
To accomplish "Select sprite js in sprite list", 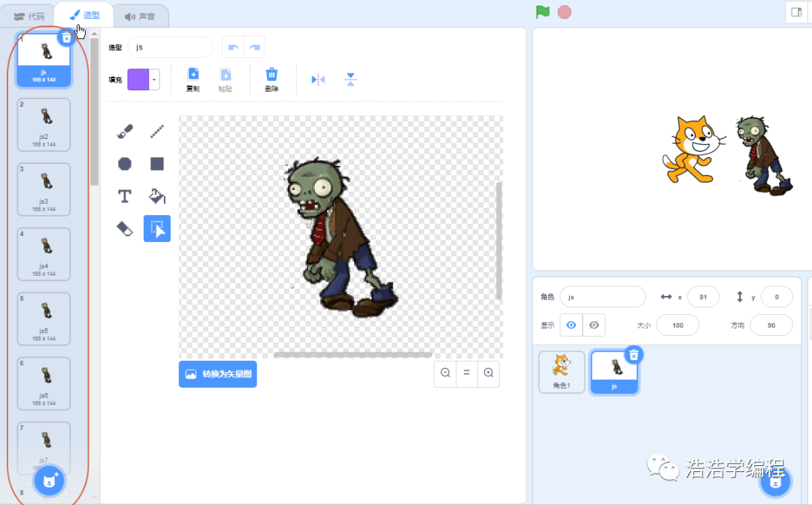I will click(614, 373).
